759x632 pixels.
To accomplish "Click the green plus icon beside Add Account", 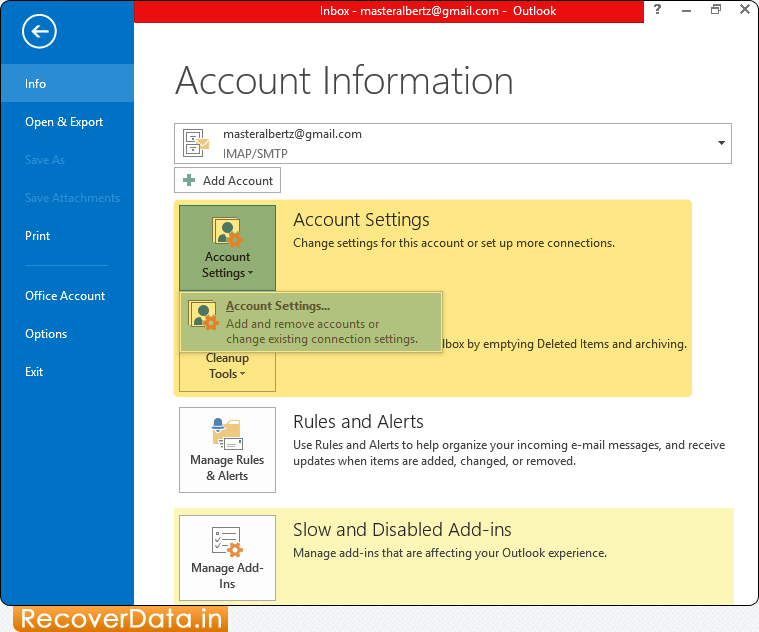I will coord(189,181).
